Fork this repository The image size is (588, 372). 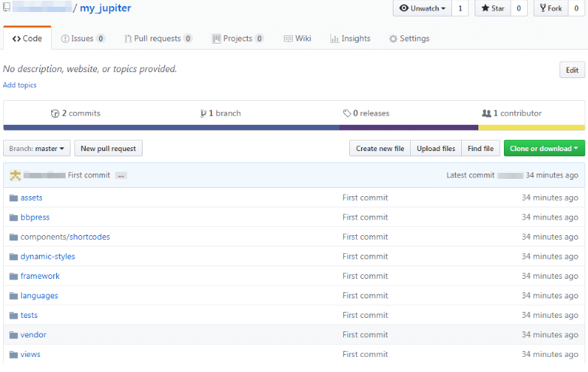pyautogui.click(x=551, y=8)
